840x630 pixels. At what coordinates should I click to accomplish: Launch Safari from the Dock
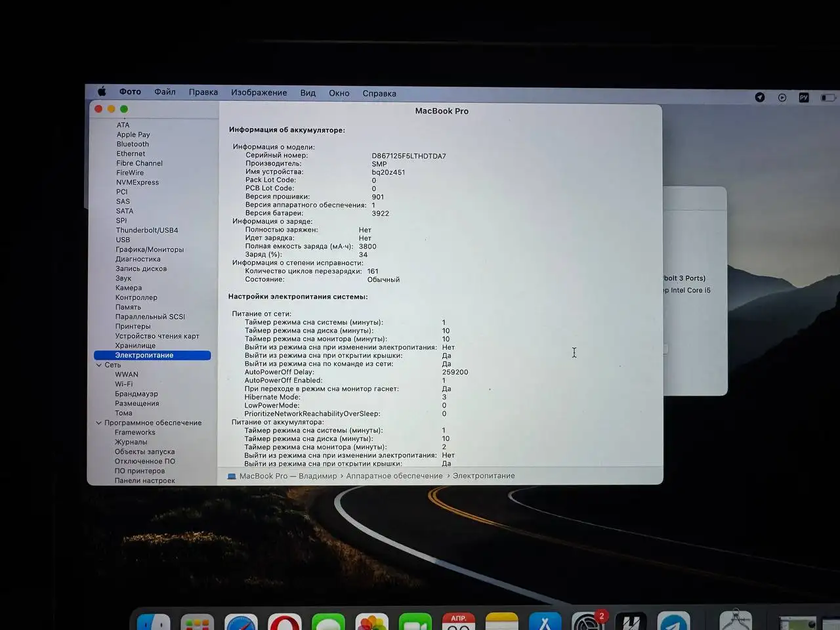(241, 622)
